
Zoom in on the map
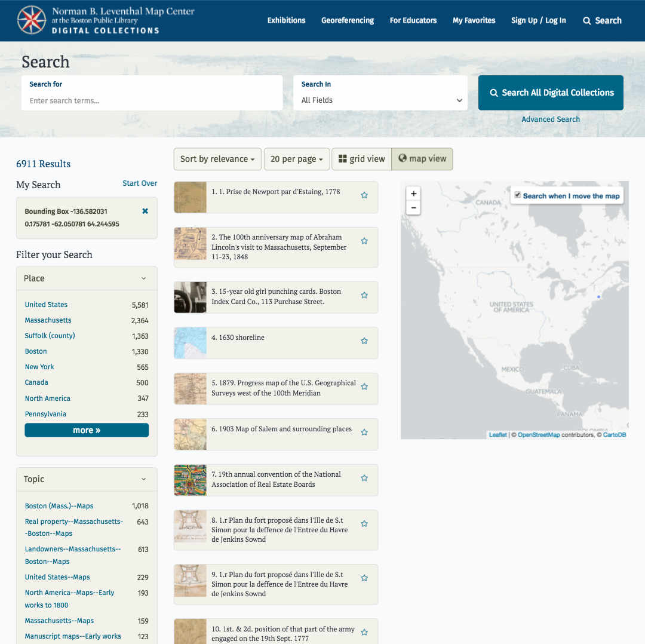click(x=413, y=194)
